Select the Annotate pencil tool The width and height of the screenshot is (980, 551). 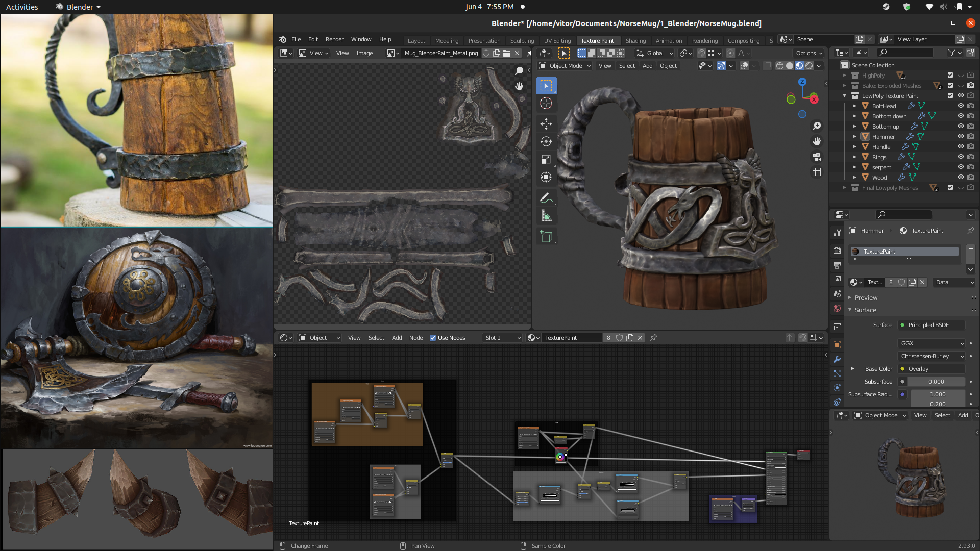pos(545,198)
